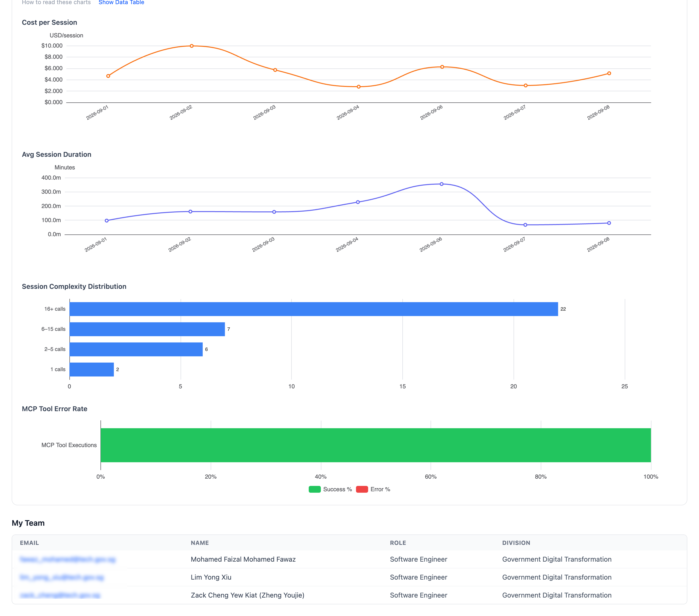
Task: Open the Show Data Table link
Action: [x=121, y=2]
